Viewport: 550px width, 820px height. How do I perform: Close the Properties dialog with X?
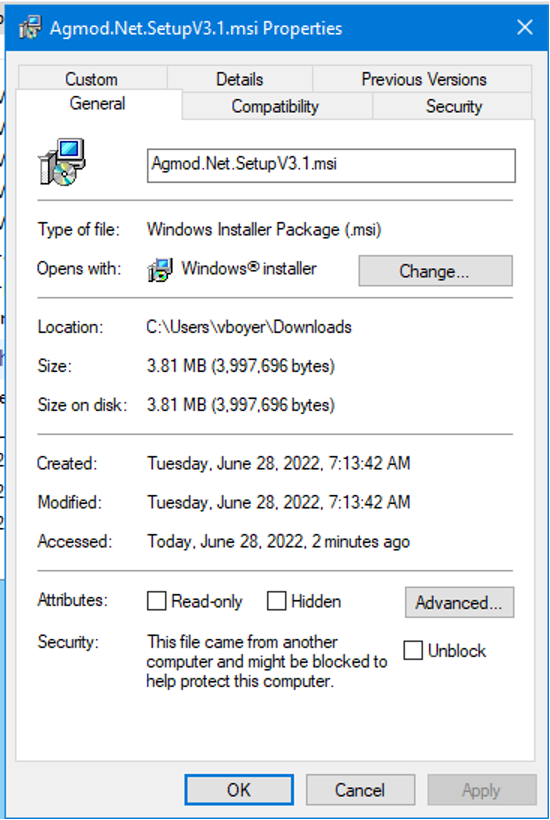click(x=524, y=27)
